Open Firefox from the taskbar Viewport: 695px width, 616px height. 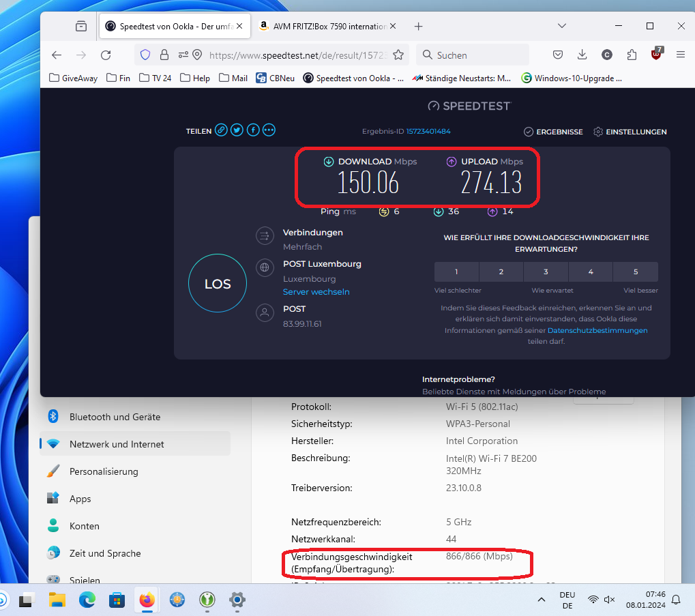coord(147,600)
